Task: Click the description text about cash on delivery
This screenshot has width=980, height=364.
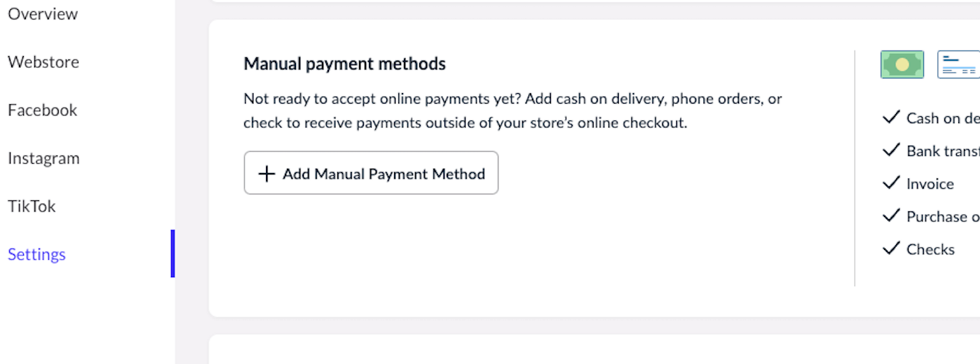Action: 513,111
